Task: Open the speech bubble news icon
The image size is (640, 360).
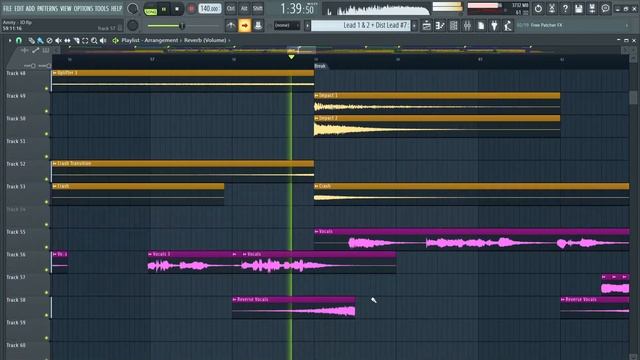Action: click(x=605, y=8)
